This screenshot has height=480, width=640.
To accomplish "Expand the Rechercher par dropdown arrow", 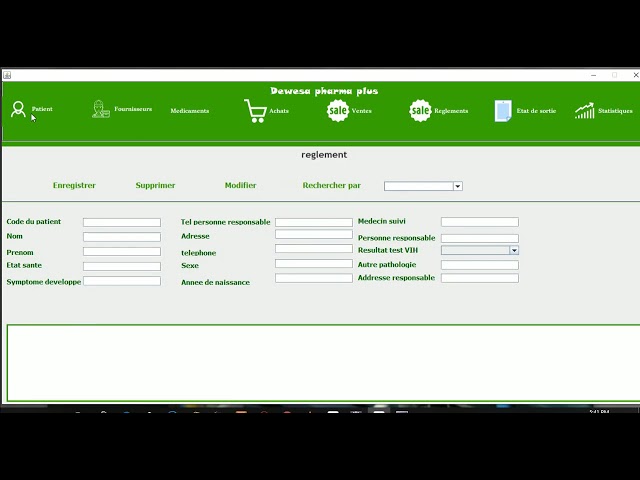I will (458, 186).
